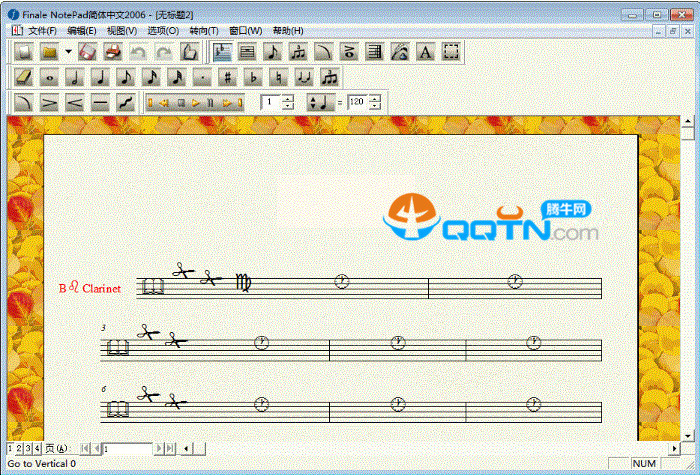Select the tuplet tool

(x=330, y=77)
